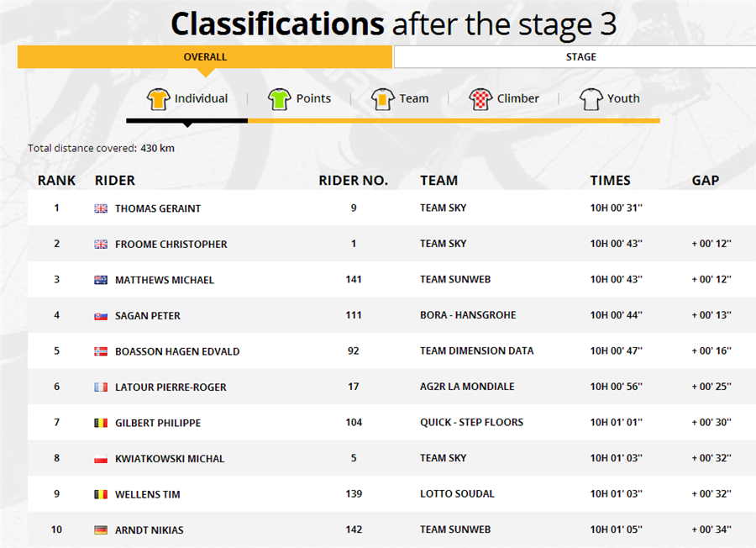Click the white Youth jersey icon
The image size is (756, 548).
(591, 99)
